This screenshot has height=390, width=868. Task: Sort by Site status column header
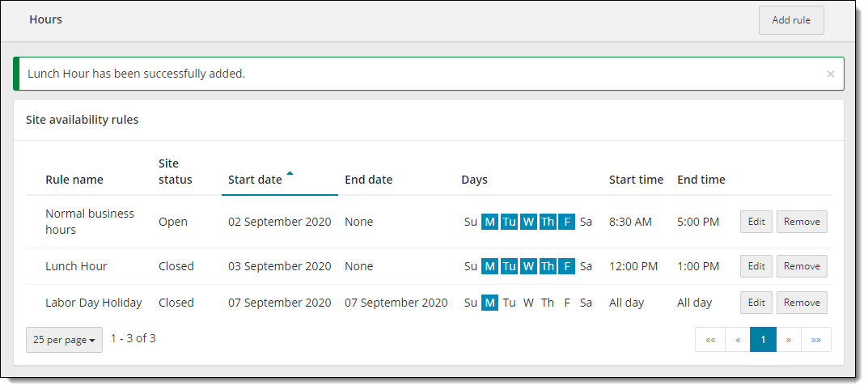tap(176, 172)
